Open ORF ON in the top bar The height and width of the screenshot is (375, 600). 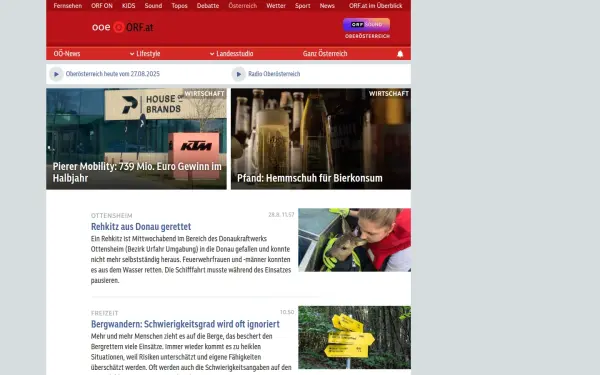[x=102, y=6]
